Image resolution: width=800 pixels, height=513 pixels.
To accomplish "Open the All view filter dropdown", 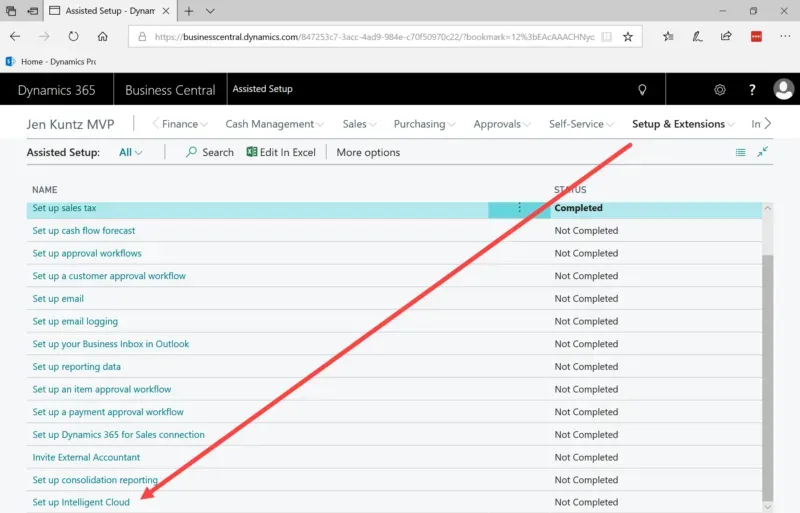I will (x=130, y=152).
